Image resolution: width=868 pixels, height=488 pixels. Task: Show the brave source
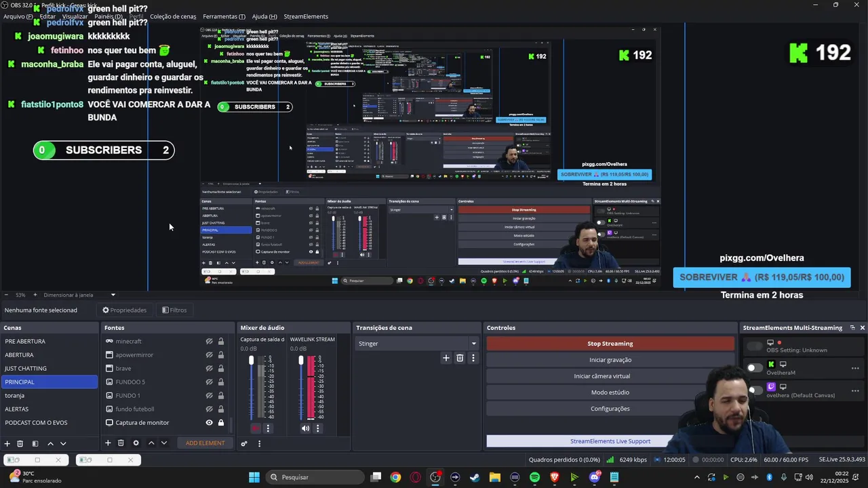click(210, 368)
